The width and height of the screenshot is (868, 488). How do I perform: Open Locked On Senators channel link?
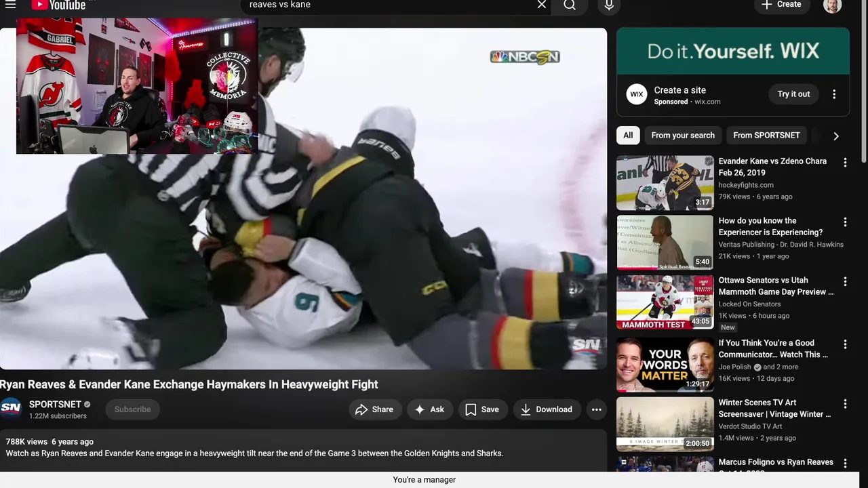(749, 304)
